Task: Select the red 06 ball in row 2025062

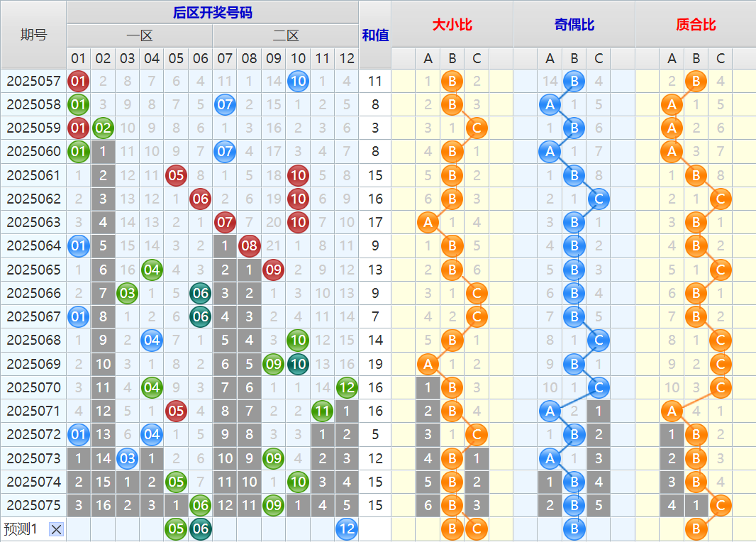Action: (x=200, y=199)
